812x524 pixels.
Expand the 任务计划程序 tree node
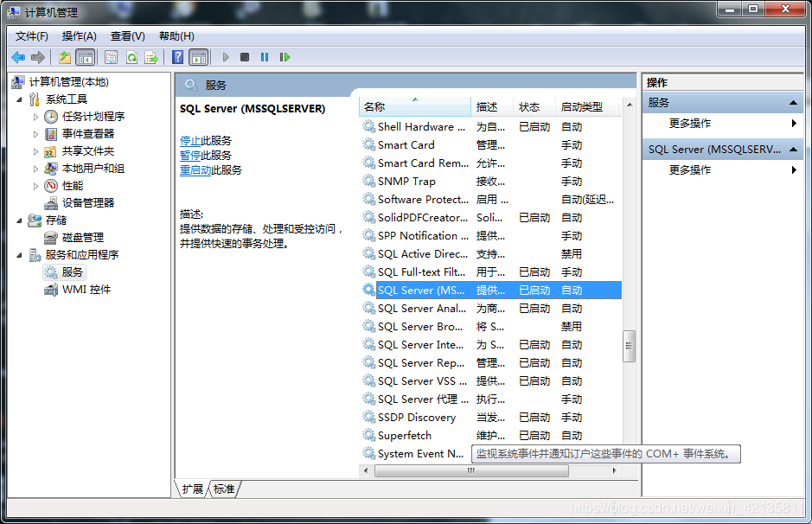coord(35,117)
